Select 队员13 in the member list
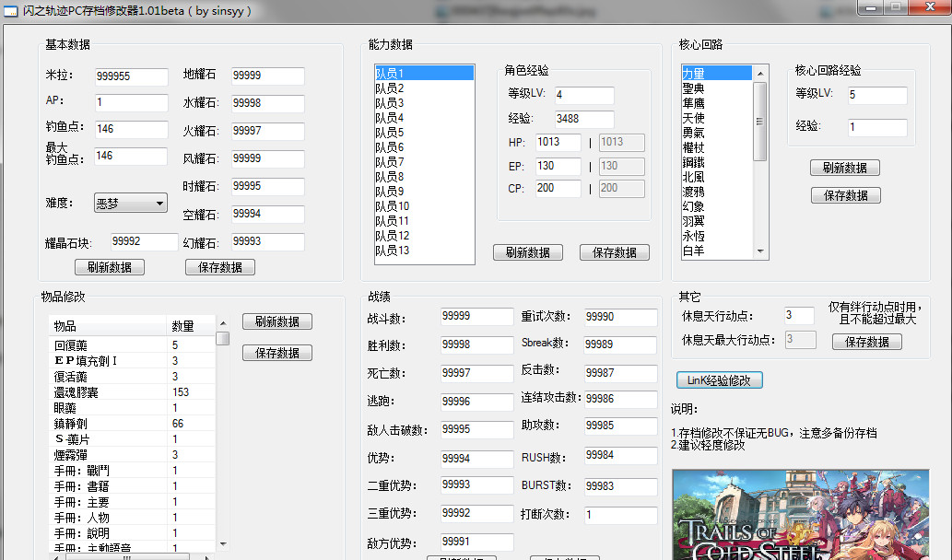 (x=424, y=251)
